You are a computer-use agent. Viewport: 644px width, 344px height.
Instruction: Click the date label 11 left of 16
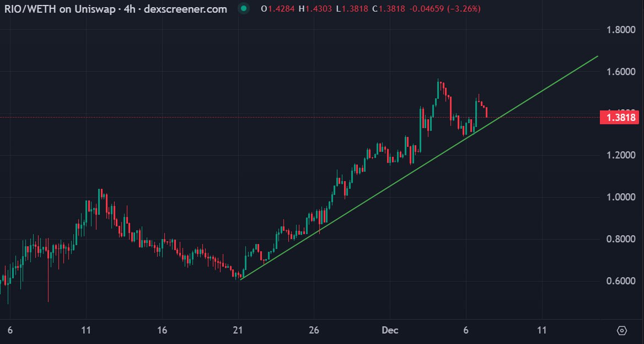[86, 330]
